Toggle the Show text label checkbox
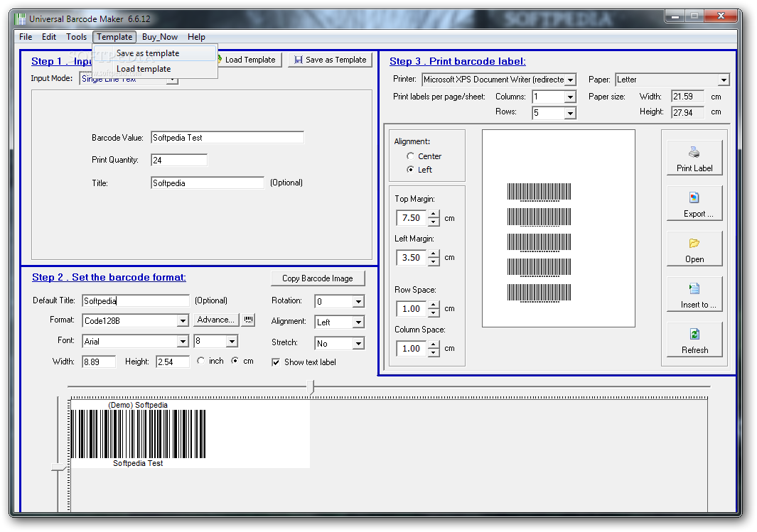This screenshot has width=757, height=532. point(276,362)
